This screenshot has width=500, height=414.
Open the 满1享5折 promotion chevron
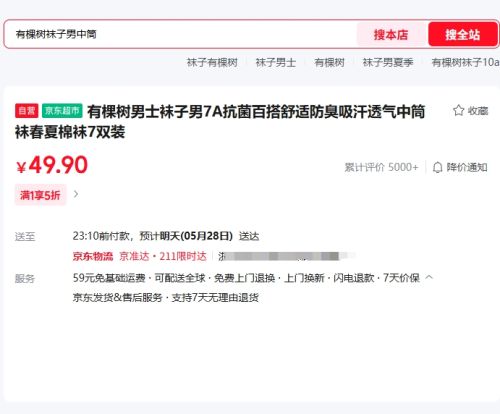tap(76, 194)
